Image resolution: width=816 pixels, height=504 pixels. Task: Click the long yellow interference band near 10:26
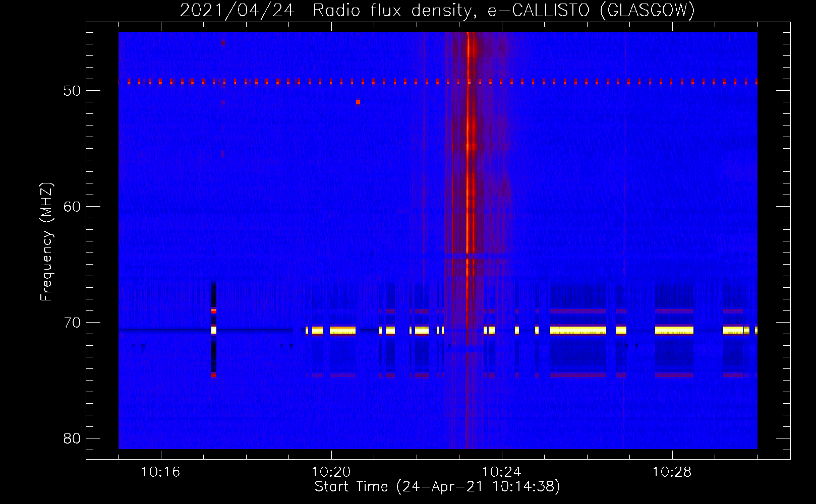(x=578, y=330)
